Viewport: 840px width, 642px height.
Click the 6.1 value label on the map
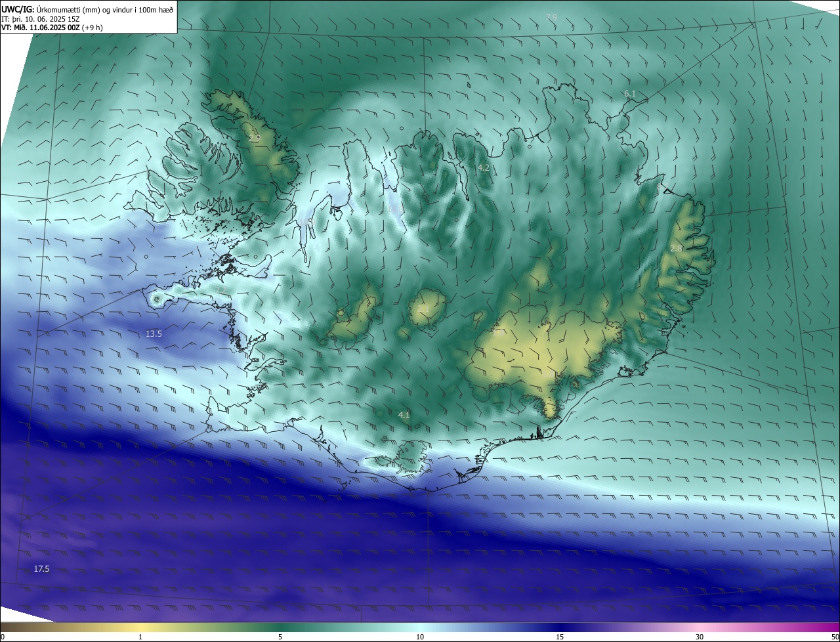[x=630, y=94]
